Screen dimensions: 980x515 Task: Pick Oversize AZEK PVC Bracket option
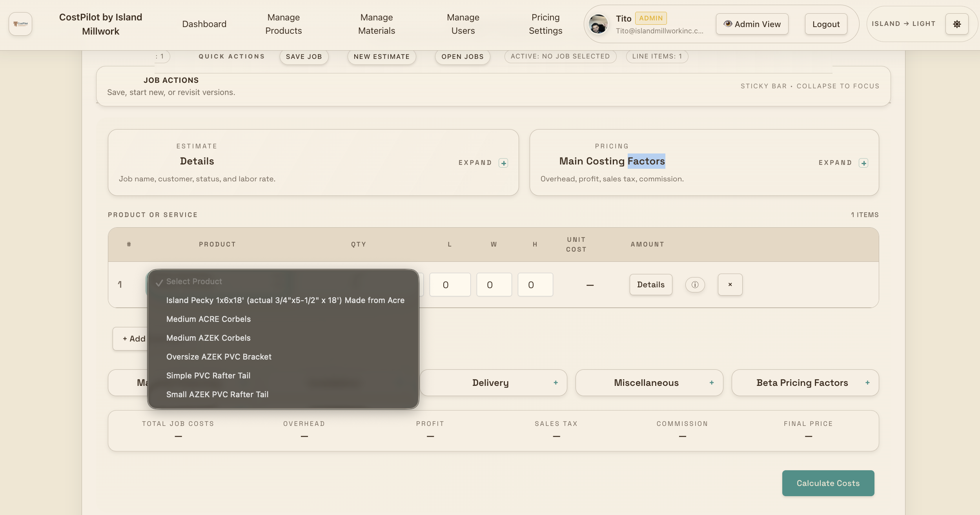[x=283, y=357]
